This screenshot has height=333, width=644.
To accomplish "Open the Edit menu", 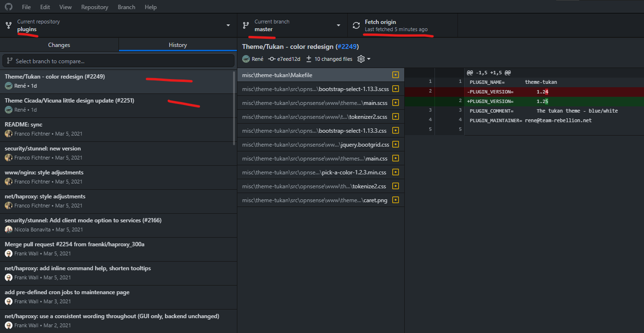I will 45,7.
